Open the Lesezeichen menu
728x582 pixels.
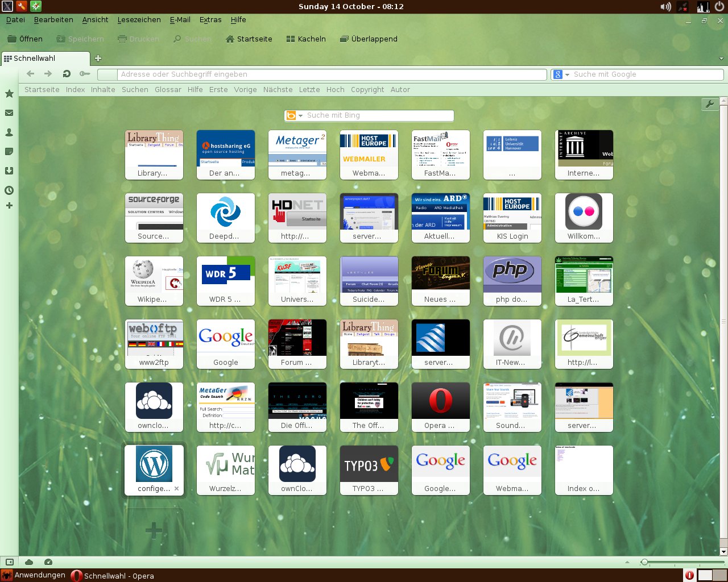click(x=139, y=19)
